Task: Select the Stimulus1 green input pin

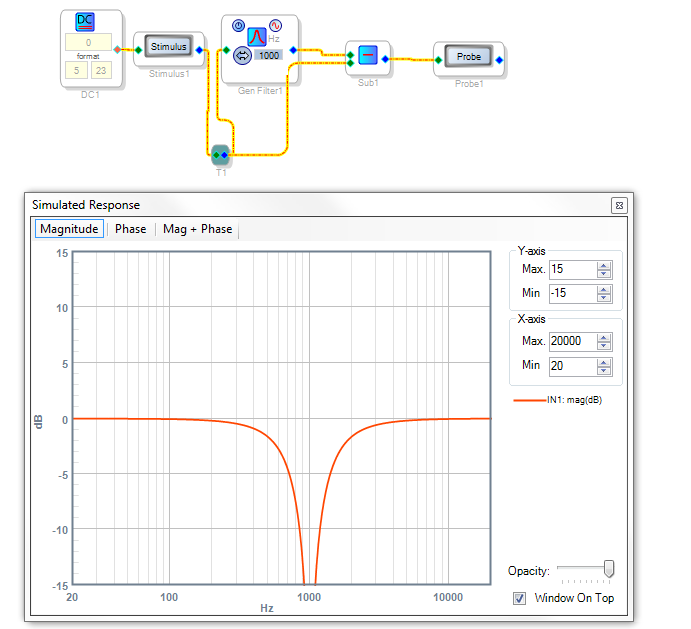Action: point(138,50)
